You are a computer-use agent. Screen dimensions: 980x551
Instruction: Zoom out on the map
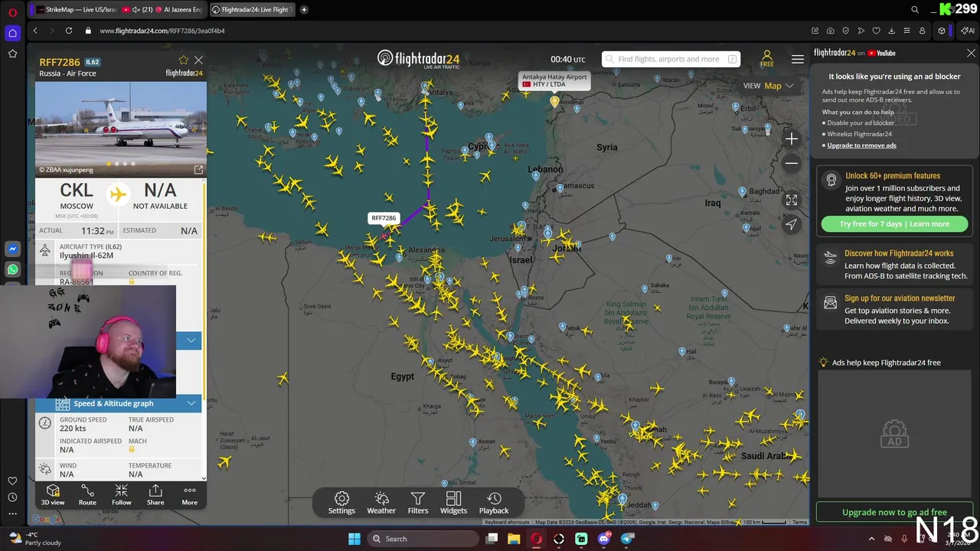pos(792,163)
